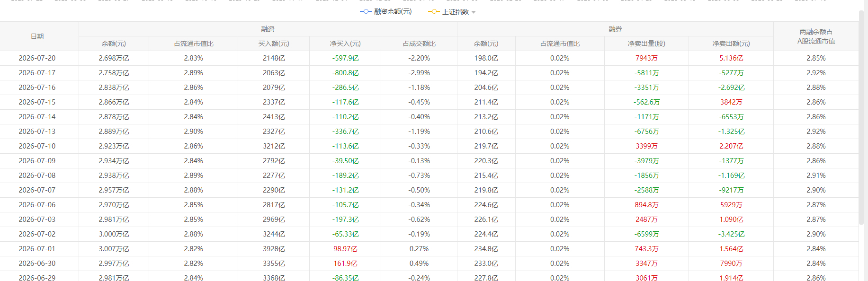Click the 两融余额占A股流通市值 column header
This screenshot has height=281, width=868.
(x=816, y=36)
